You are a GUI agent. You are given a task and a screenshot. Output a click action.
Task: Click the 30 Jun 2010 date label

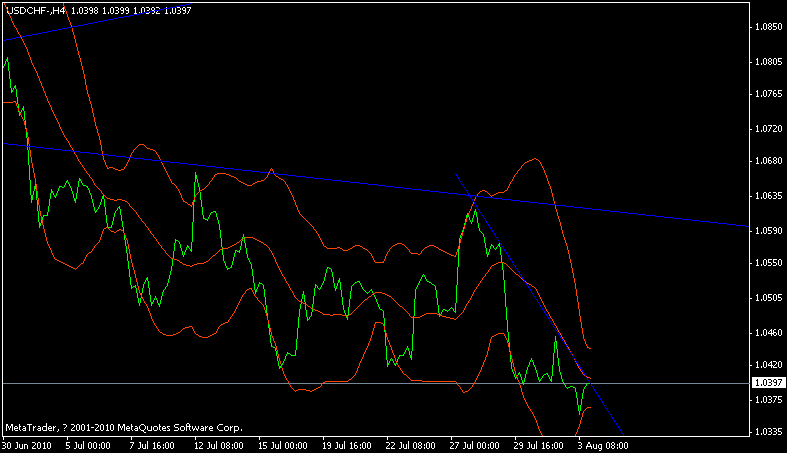(x=27, y=445)
